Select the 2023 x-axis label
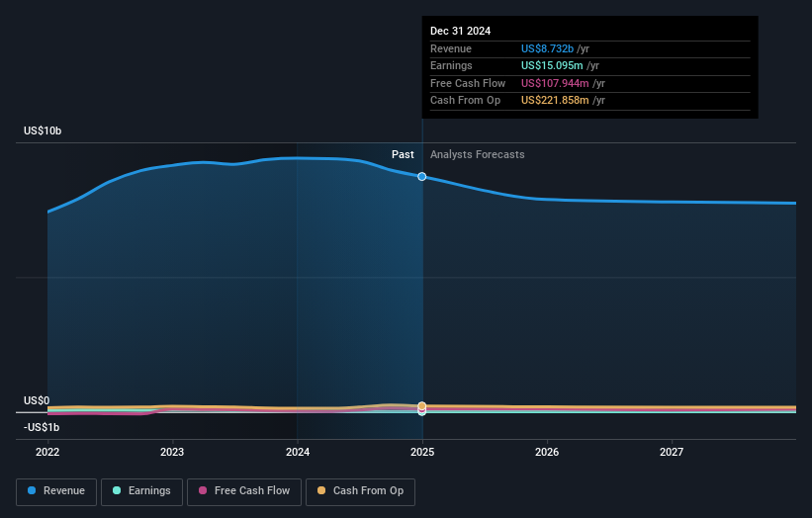The width and height of the screenshot is (812, 518). [x=172, y=452]
